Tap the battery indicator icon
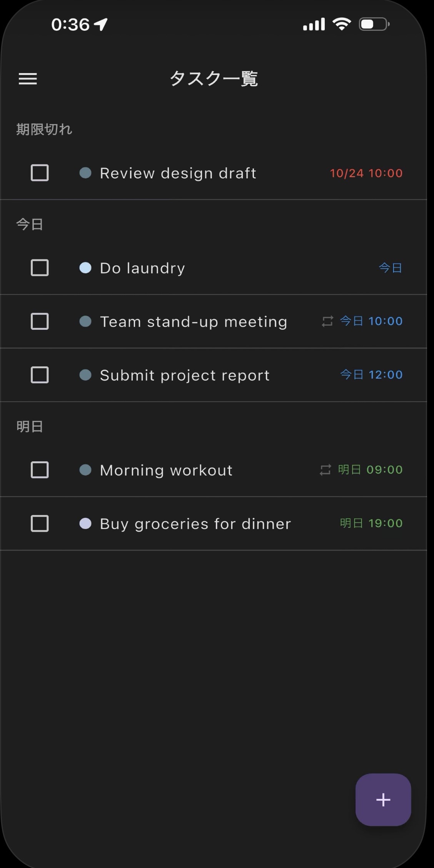The width and height of the screenshot is (434, 868). 374,24
